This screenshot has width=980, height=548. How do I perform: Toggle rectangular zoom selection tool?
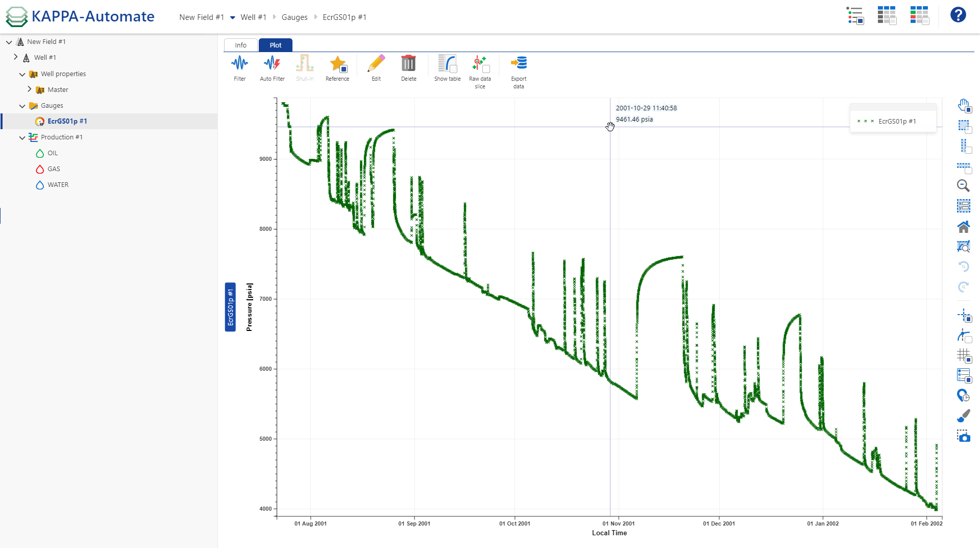coord(964,126)
